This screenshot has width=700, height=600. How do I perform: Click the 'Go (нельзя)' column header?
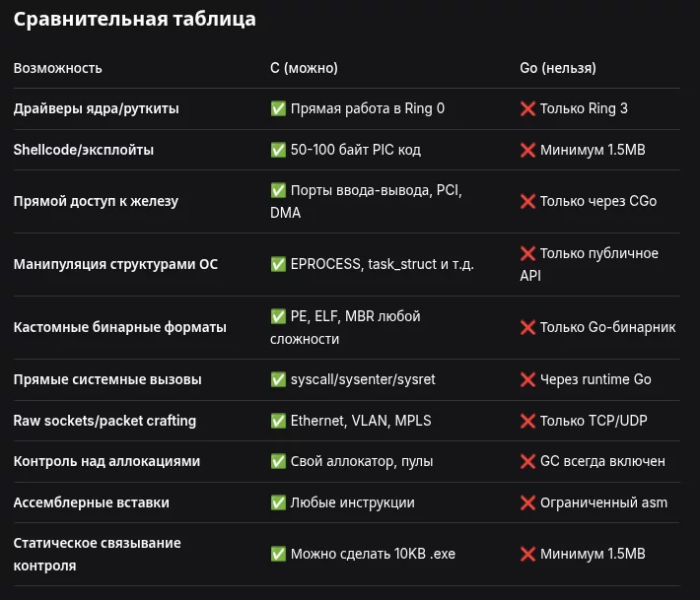[558, 68]
